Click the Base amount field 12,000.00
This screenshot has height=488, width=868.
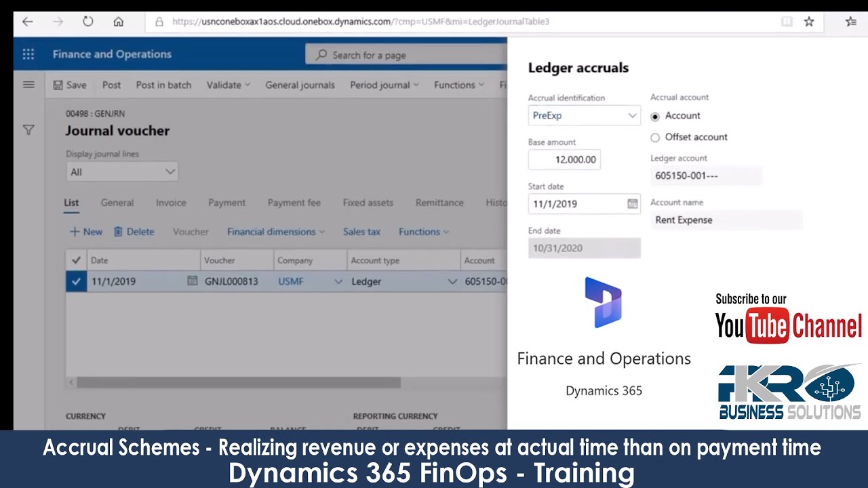click(564, 160)
